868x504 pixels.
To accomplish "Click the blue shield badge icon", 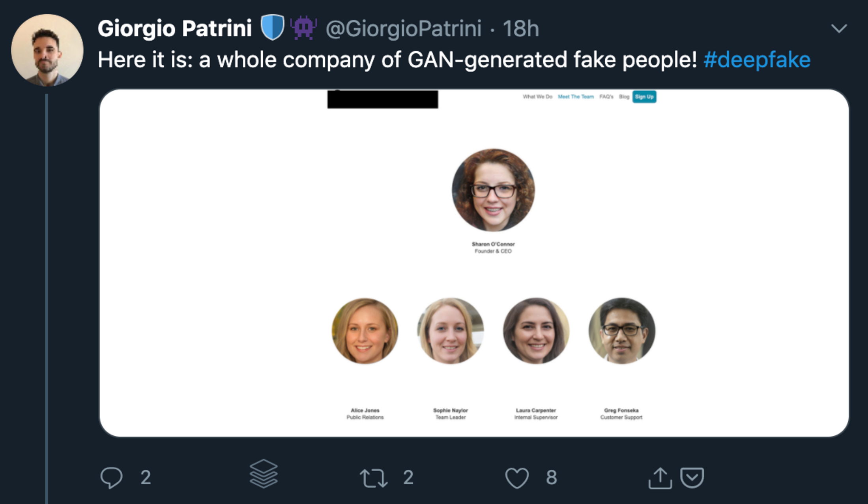I will tap(272, 28).
